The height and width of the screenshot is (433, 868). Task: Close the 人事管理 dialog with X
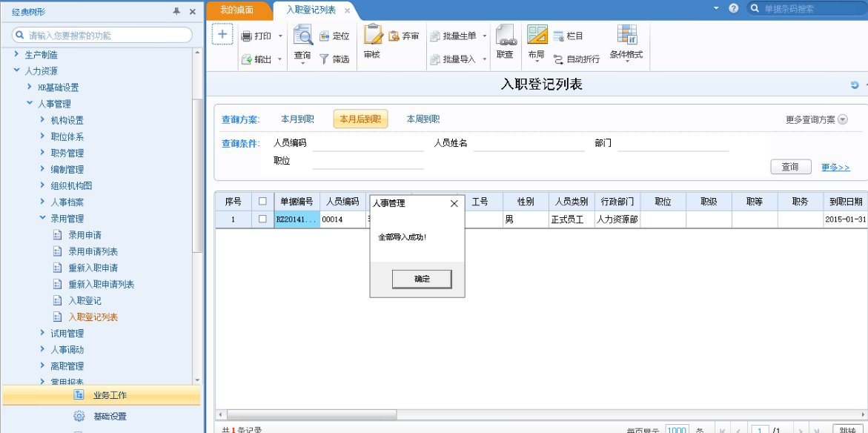pyautogui.click(x=454, y=203)
